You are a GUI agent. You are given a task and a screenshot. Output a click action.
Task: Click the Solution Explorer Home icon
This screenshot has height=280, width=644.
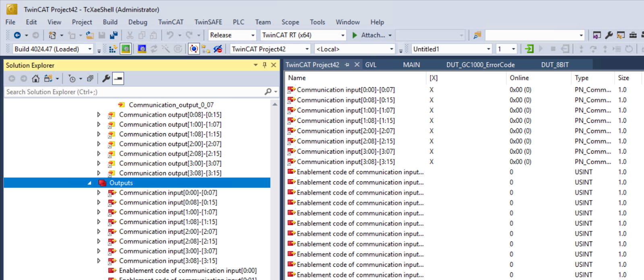click(x=36, y=78)
